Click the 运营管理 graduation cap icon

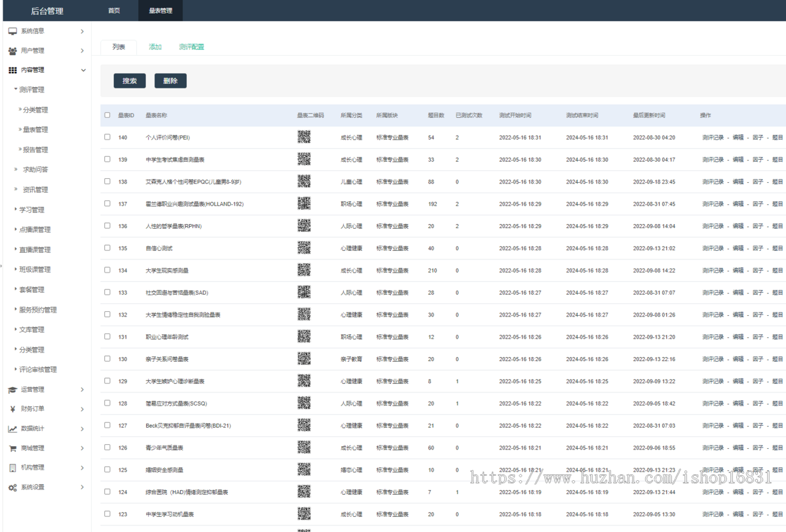click(x=12, y=390)
